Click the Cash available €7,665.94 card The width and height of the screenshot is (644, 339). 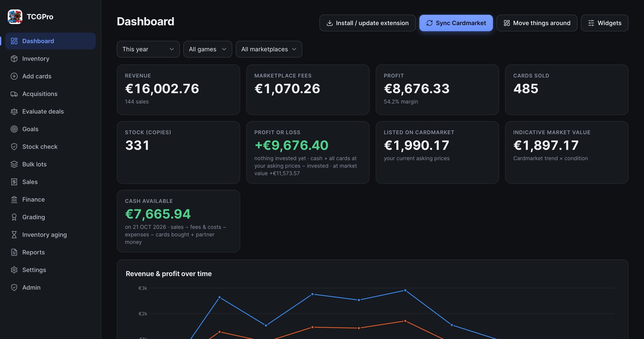click(x=178, y=221)
